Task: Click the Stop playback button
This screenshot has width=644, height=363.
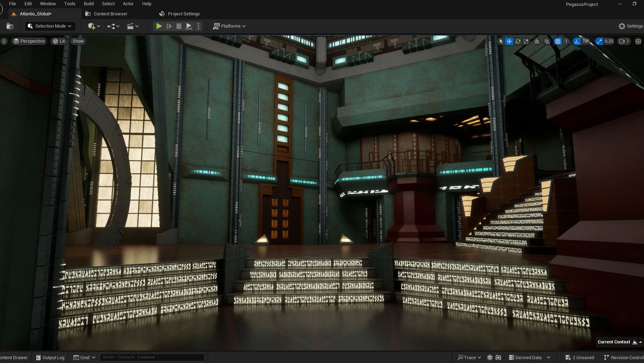Action: tap(179, 26)
